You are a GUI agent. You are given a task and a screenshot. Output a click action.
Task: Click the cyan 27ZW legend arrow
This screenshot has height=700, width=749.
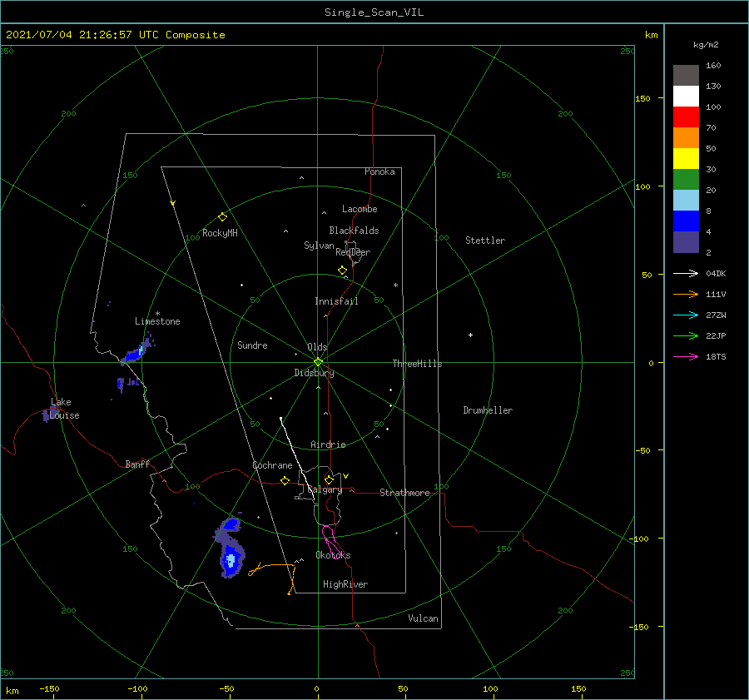[686, 315]
